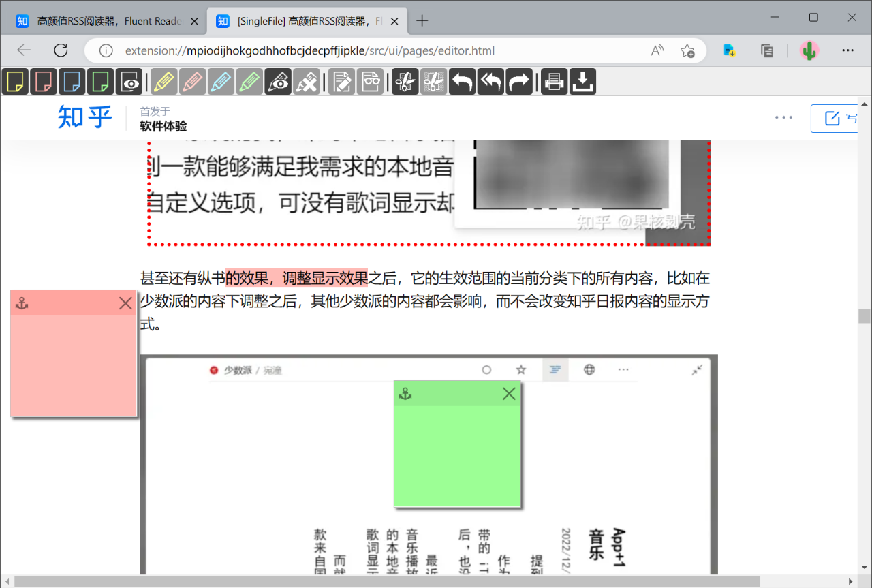Save the page with download icon
Viewport: 872px width, 588px height.
point(583,82)
